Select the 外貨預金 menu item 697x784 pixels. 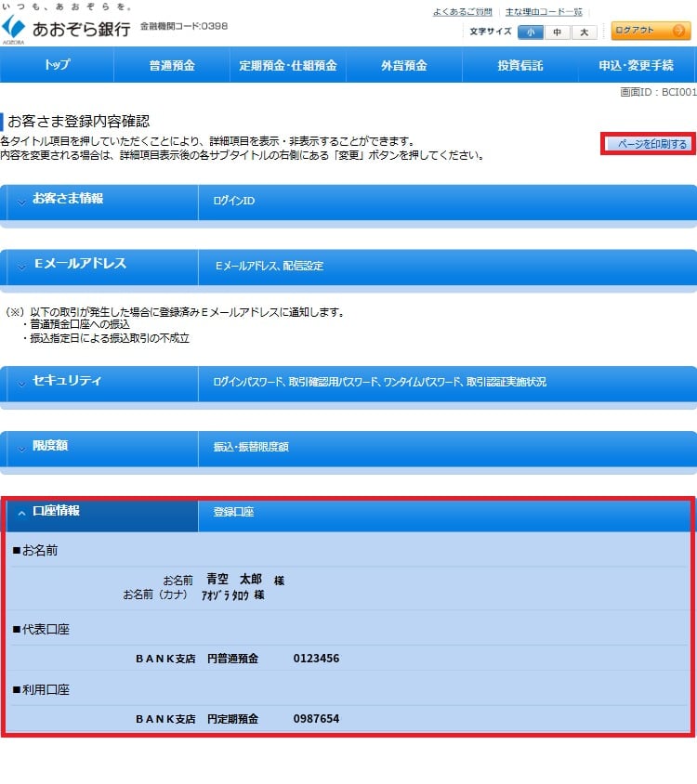click(403, 65)
